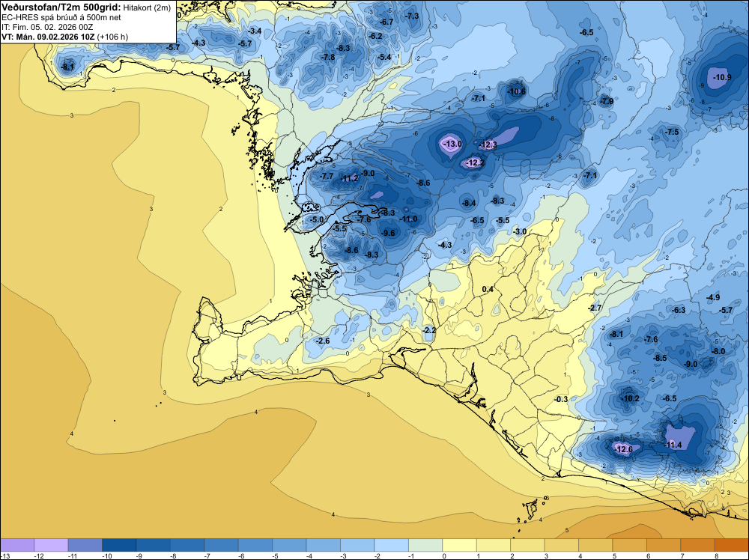Click the legend tick label '-13'
Image resolution: width=749 pixels, height=560 pixels.
pyautogui.click(x=5, y=556)
